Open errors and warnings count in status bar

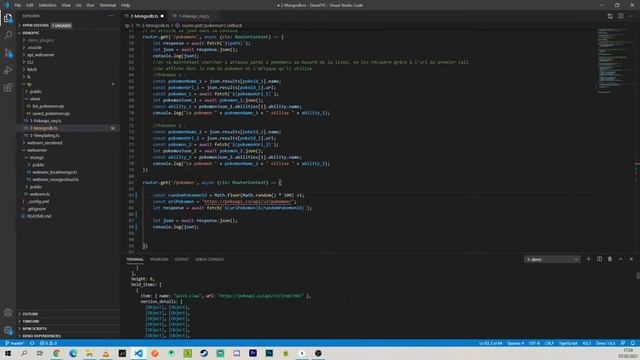point(48,343)
